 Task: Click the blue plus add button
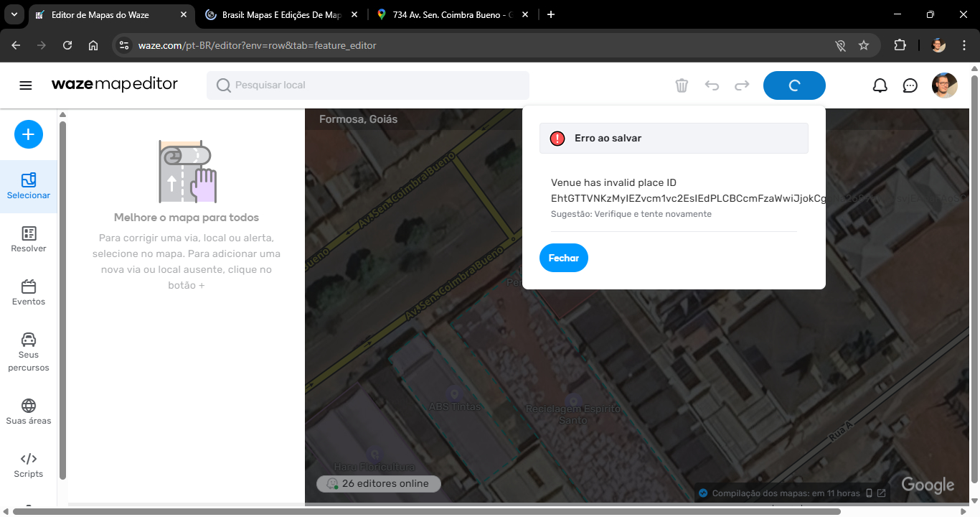29,134
